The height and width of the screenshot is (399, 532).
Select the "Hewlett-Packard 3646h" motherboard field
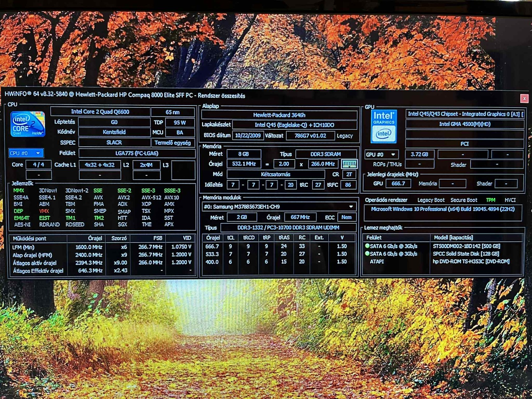click(279, 115)
